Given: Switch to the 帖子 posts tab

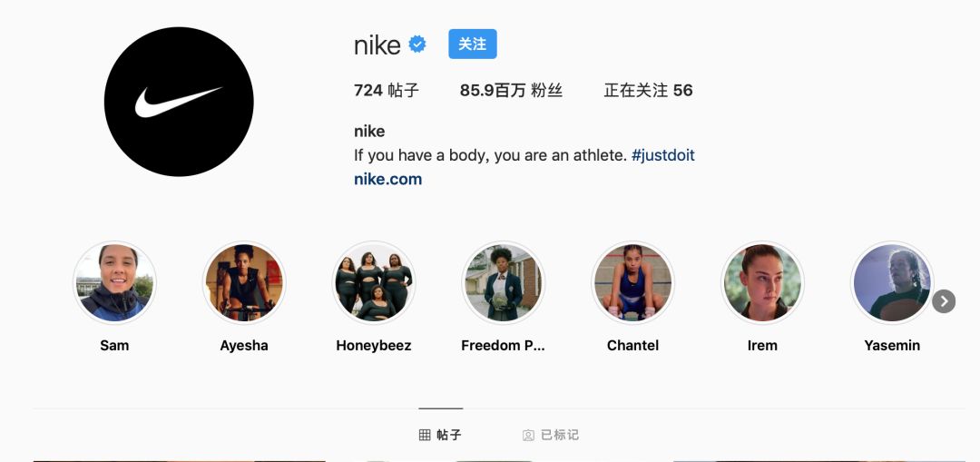Looking at the screenshot, I should 441,435.
